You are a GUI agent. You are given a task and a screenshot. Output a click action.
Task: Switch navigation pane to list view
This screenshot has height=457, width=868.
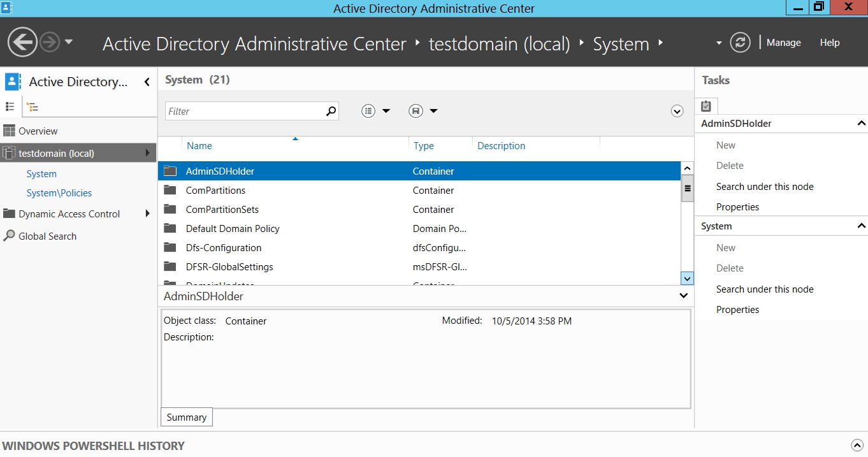point(10,106)
